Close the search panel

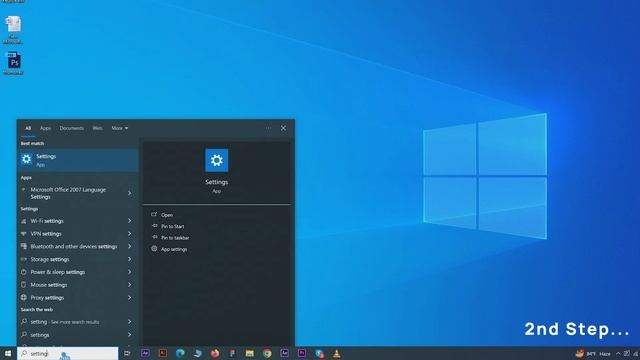[x=283, y=128]
